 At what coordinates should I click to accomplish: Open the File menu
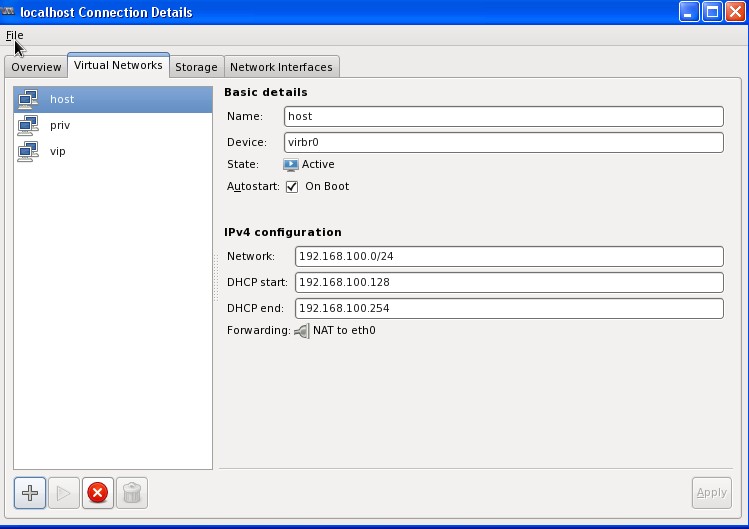click(x=14, y=35)
